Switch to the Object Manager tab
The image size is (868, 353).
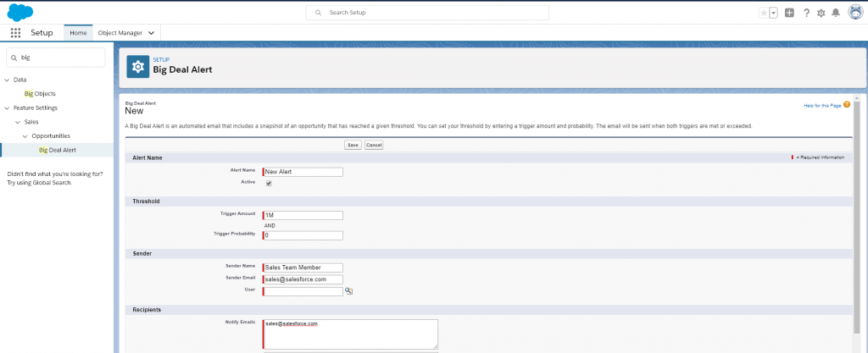pos(120,33)
